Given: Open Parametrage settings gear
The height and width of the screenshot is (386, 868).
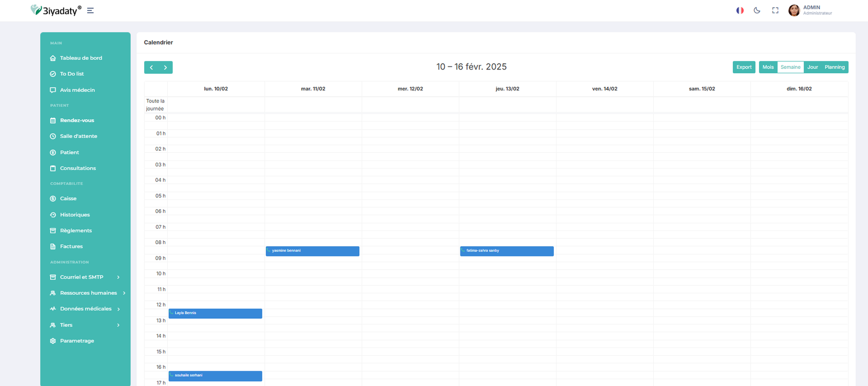Looking at the screenshot, I should pyautogui.click(x=53, y=341).
